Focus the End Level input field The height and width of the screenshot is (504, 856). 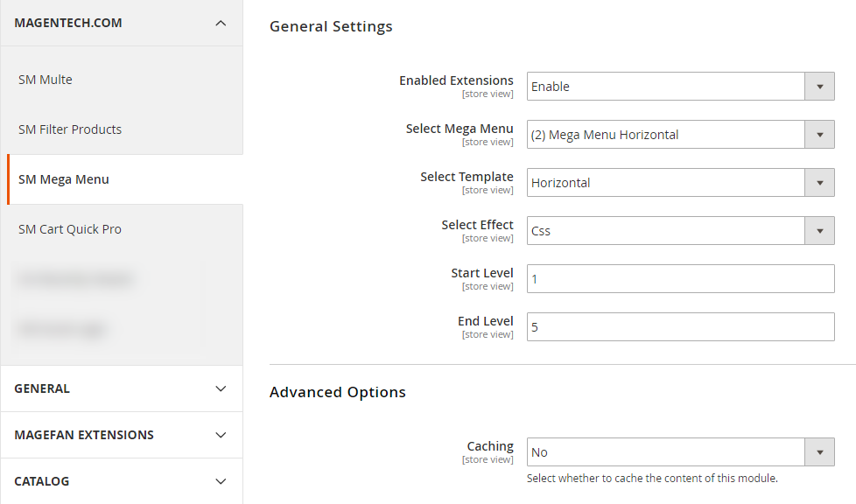pos(680,327)
